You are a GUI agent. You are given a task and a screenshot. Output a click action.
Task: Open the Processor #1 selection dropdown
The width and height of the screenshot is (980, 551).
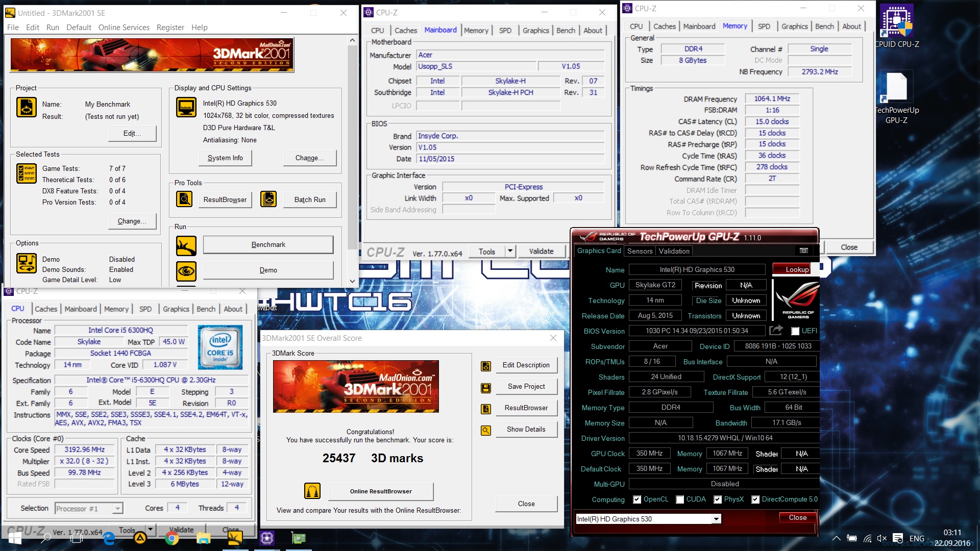coord(117,508)
